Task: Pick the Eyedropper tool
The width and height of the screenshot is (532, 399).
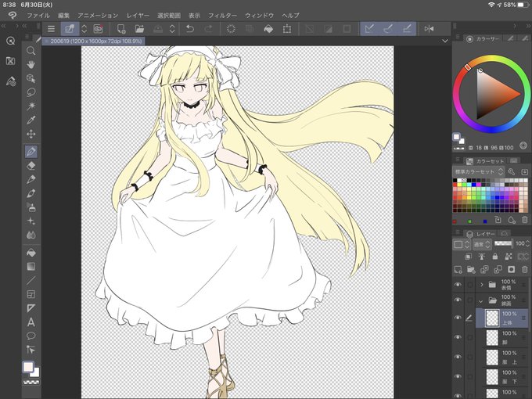Action: click(x=31, y=120)
